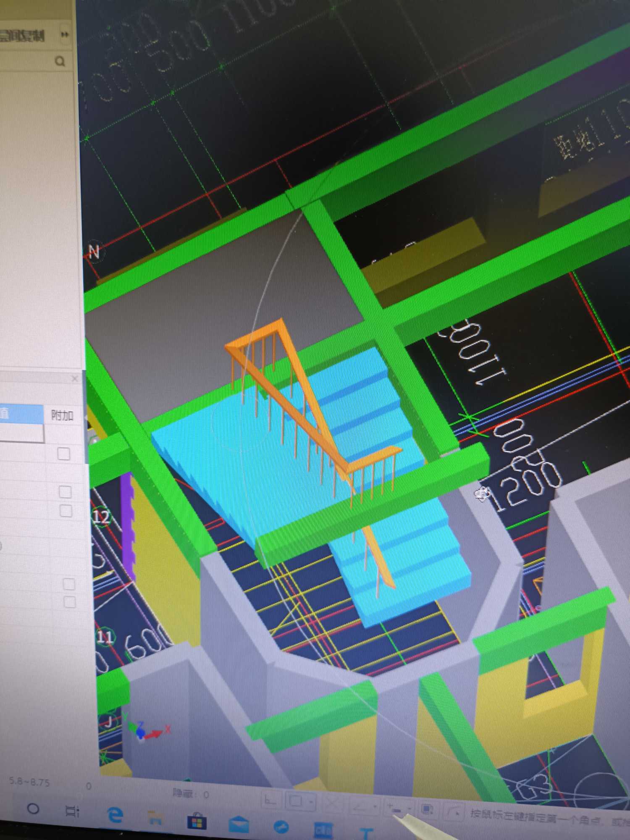Click the rectangle selection mode icon in the status bar

coord(296,801)
